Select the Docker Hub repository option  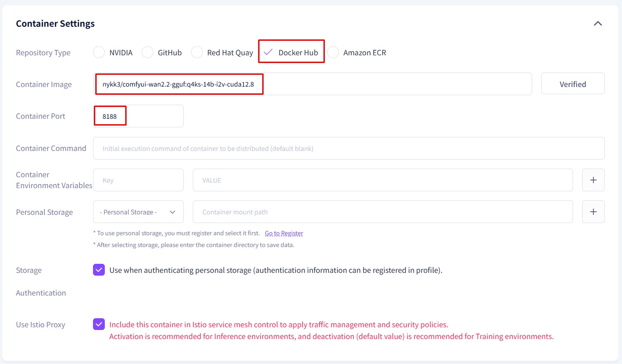pos(298,53)
